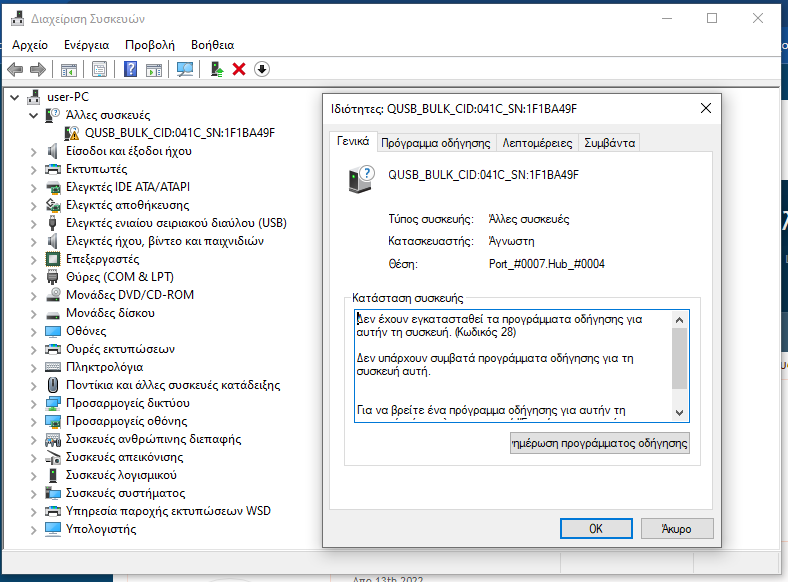The height and width of the screenshot is (582, 788).
Task: Expand the Ελεγκτές IDE ATA/ATAPI node
Action: [x=34, y=187]
